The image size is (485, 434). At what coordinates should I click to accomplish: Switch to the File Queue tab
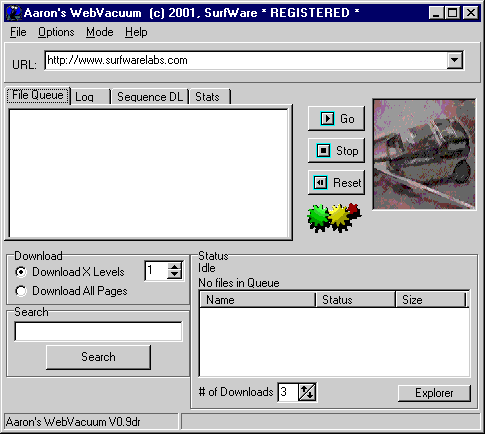pos(38,96)
